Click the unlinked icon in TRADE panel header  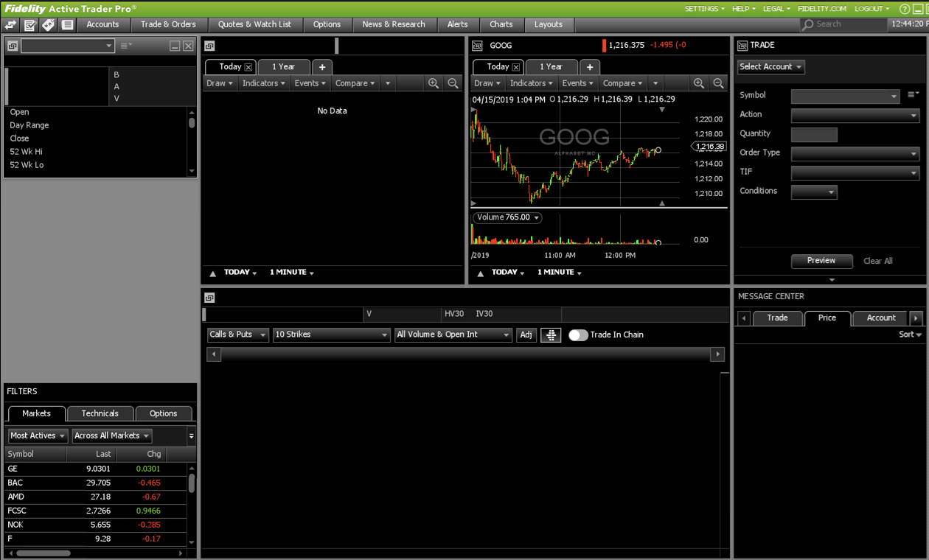pyautogui.click(x=742, y=46)
